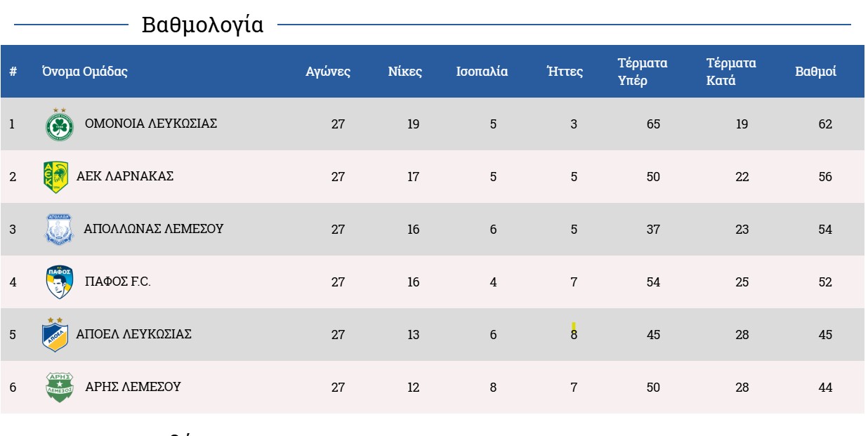The width and height of the screenshot is (868, 436).
Task: Click the Αγώνες column header
Action: click(x=328, y=72)
